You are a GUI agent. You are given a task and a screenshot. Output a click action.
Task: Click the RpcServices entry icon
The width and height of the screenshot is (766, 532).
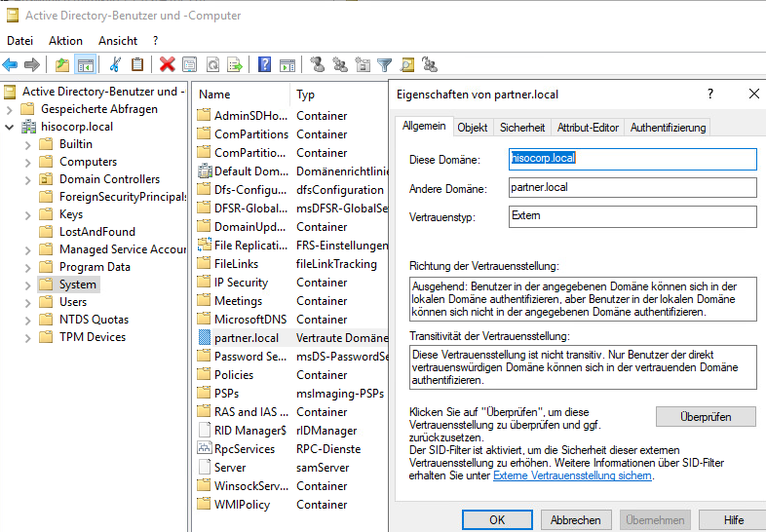point(205,448)
